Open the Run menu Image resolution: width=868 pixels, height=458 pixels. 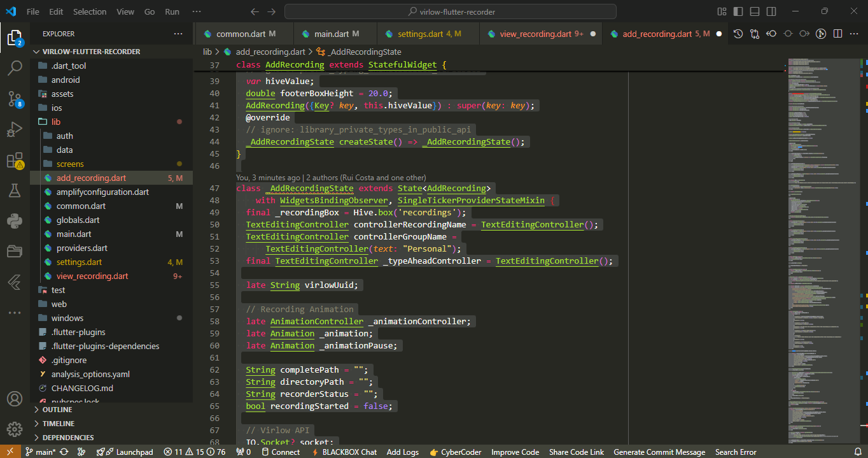pyautogui.click(x=172, y=11)
